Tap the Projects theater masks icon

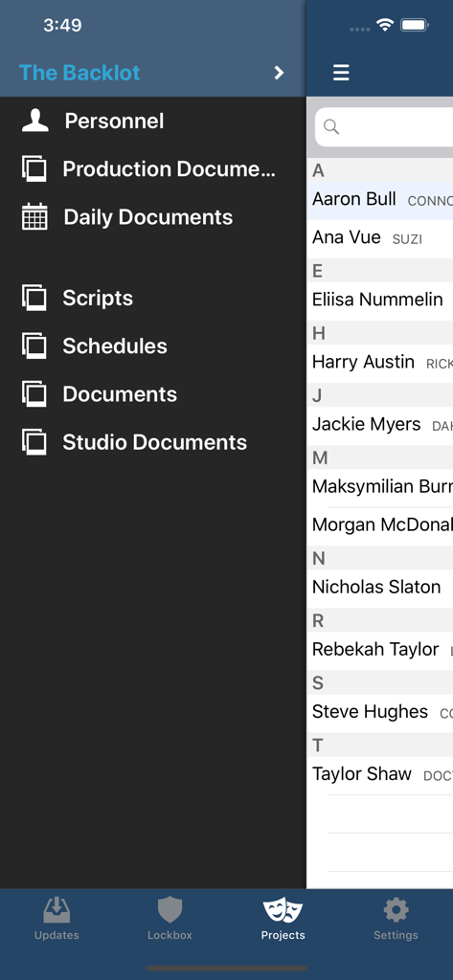pyautogui.click(x=283, y=910)
